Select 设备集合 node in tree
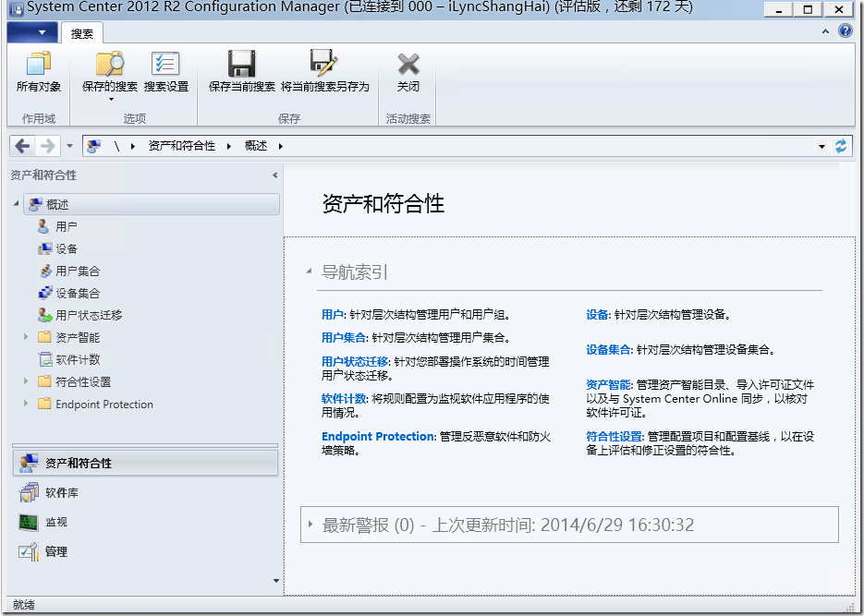 [x=69, y=293]
